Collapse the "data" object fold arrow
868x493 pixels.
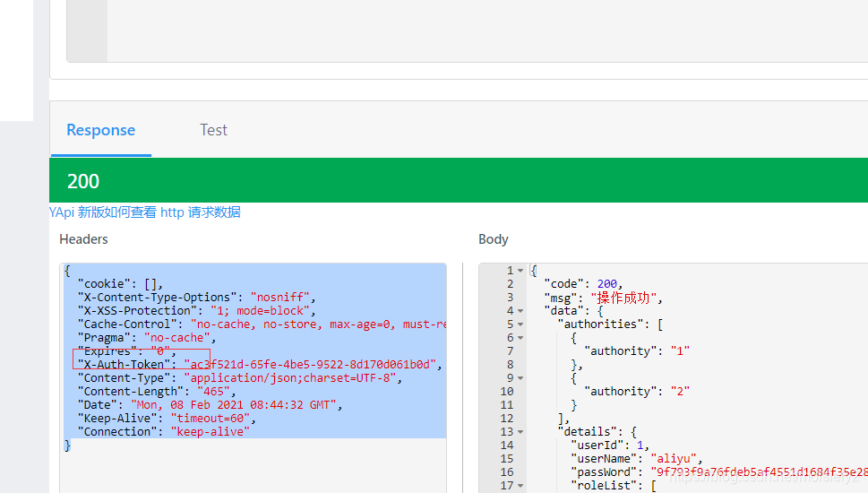[520, 311]
